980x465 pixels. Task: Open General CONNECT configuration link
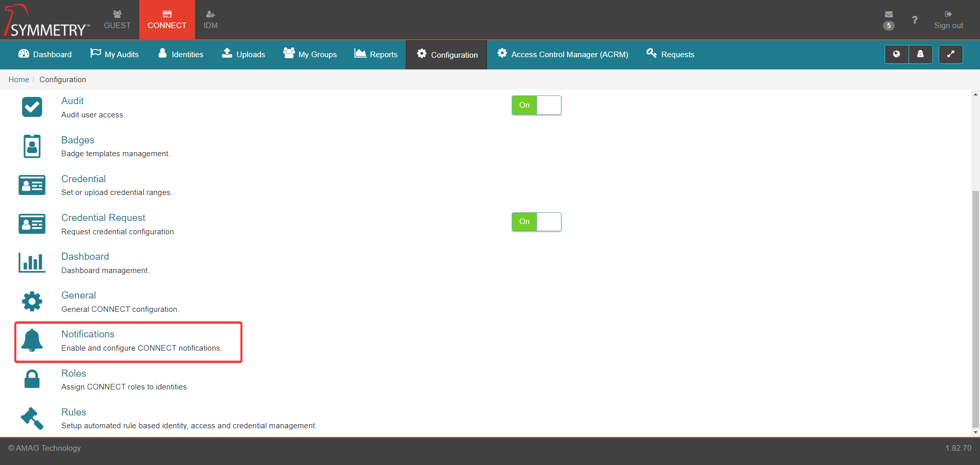click(79, 296)
